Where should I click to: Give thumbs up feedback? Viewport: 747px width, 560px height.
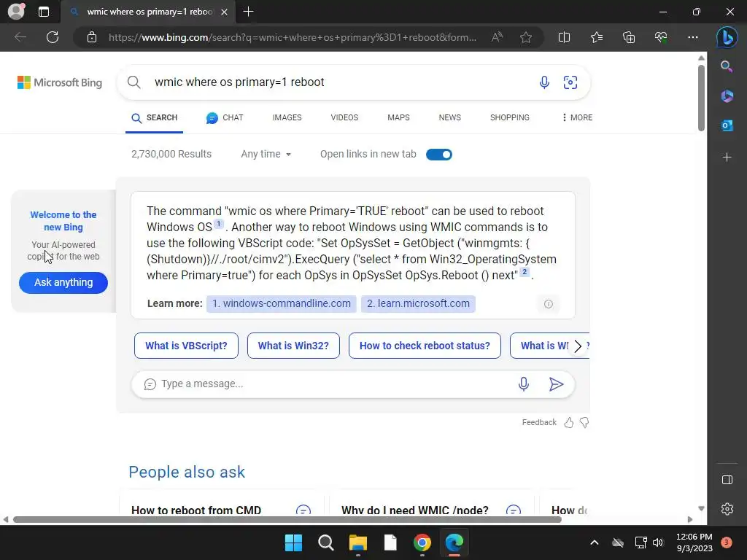click(x=569, y=422)
